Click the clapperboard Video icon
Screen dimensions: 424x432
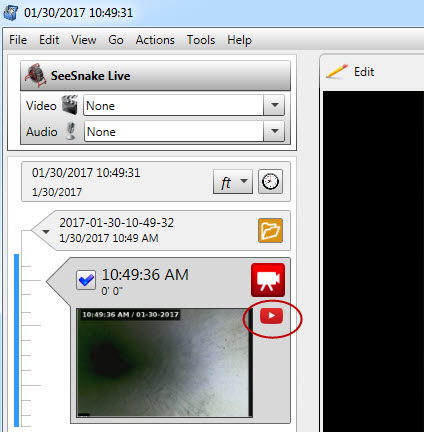(x=70, y=105)
